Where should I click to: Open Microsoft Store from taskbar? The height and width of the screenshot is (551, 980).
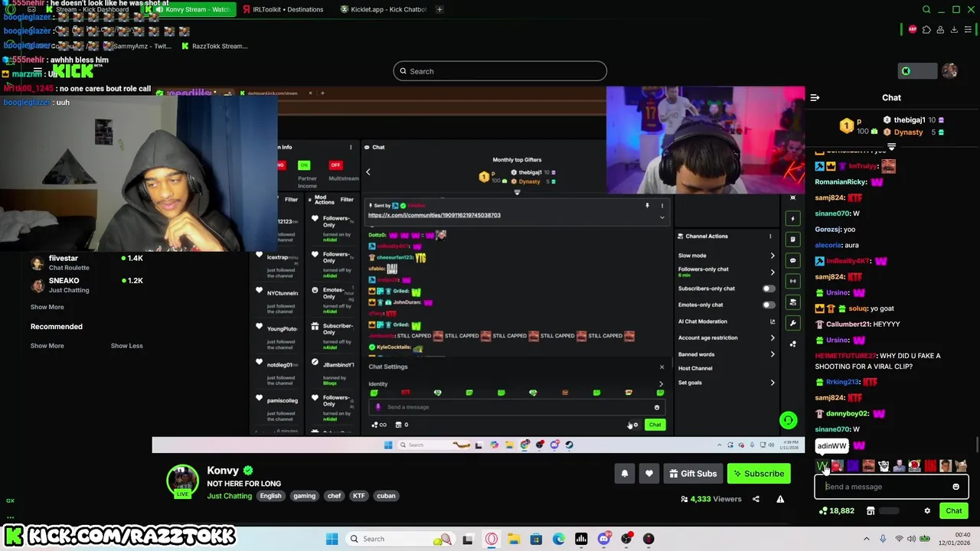pyautogui.click(x=535, y=539)
